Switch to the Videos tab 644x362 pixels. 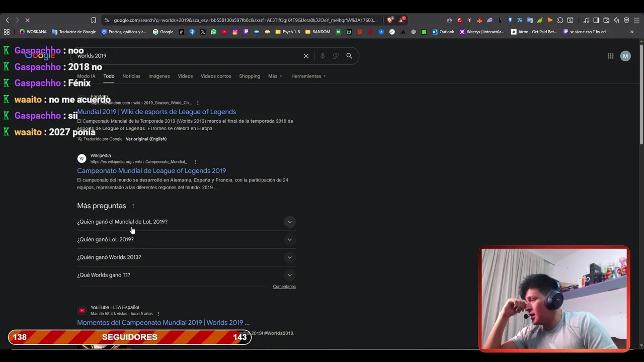185,76
